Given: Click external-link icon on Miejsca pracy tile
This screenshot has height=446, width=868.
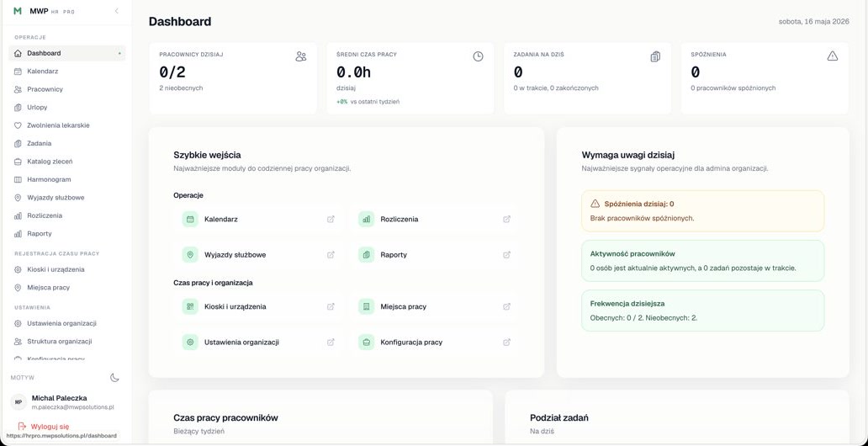Looking at the screenshot, I should pos(506,306).
